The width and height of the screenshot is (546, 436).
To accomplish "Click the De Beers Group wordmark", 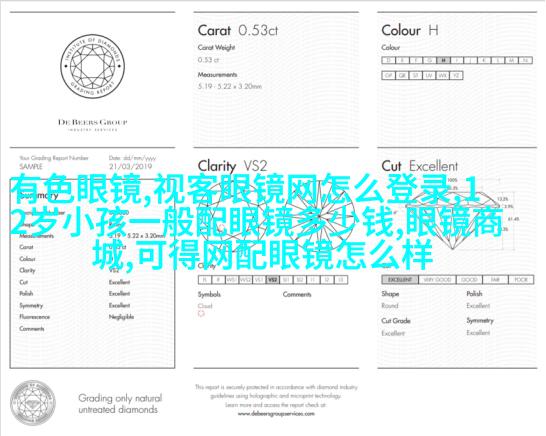I will point(93,122).
